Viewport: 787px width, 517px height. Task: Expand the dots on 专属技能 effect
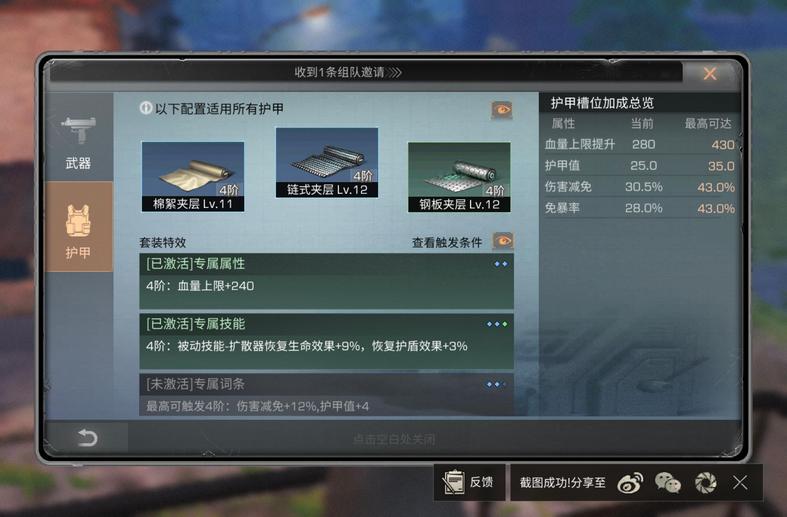coord(497,324)
